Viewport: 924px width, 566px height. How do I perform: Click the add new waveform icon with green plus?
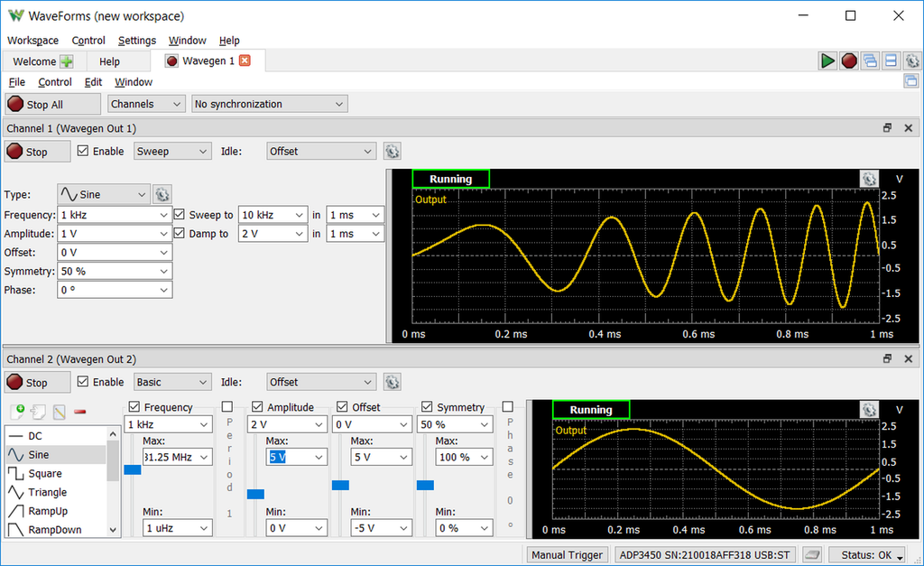[x=16, y=412]
